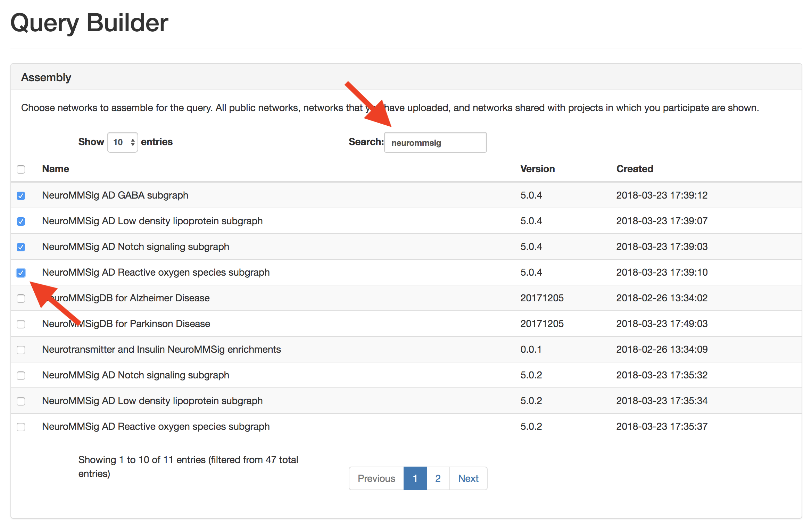Sort table by Name column
Viewport: 812px width, 527px height.
[56, 169]
